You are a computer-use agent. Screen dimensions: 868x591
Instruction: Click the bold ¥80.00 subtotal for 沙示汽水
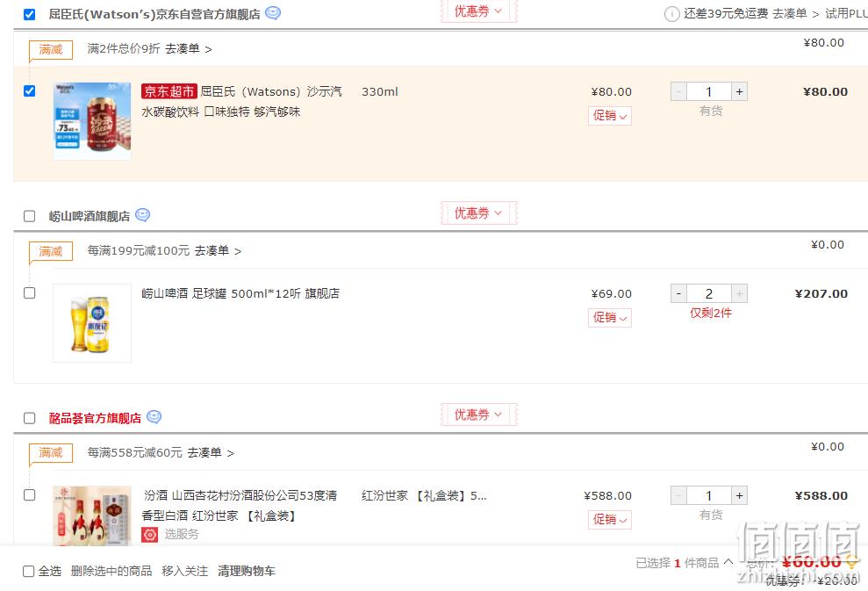tap(825, 92)
